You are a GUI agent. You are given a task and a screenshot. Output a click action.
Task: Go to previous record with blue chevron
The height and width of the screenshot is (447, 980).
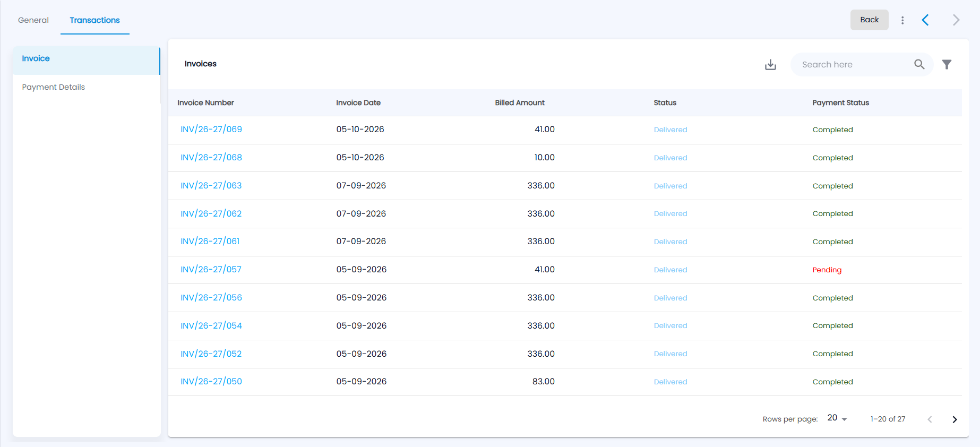point(925,20)
